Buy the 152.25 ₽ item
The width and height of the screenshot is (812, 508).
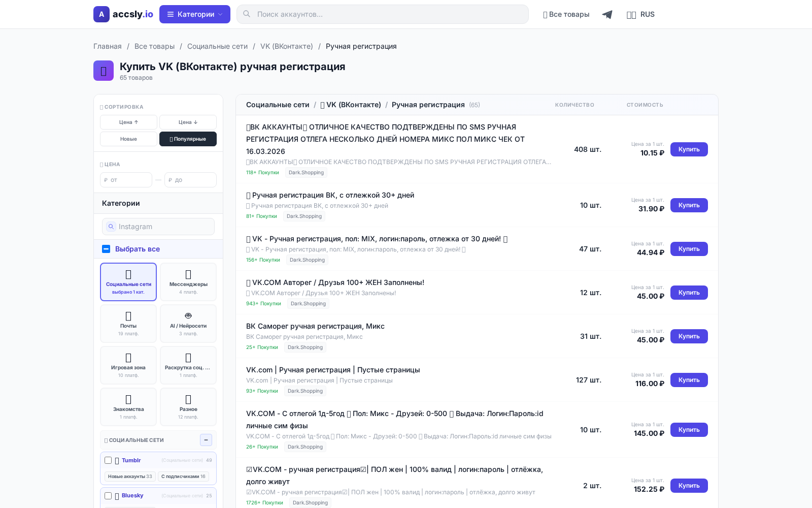[689, 486]
